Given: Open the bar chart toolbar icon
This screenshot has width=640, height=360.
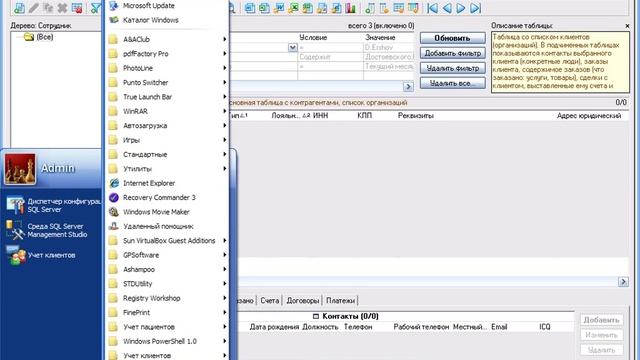Looking at the screenshot, I should [x=351, y=8].
